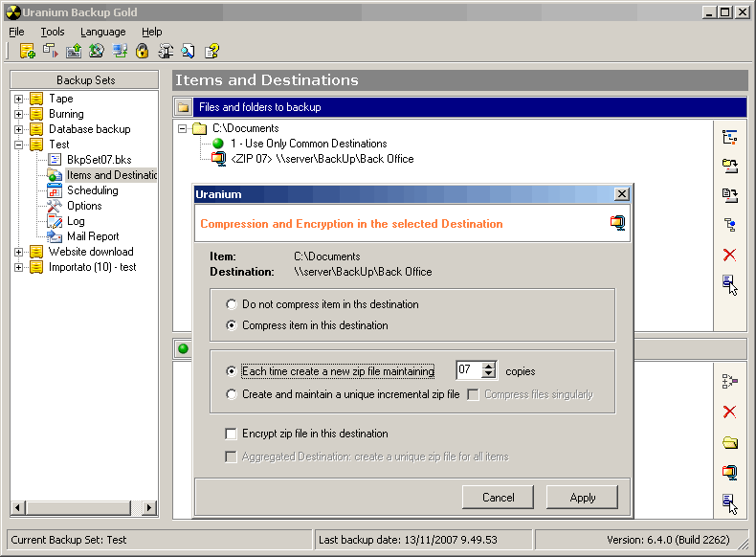The width and height of the screenshot is (756, 557).
Task: Select the <ZIP 07> \\server\BackUp\Back Office destination
Action: coord(322,159)
